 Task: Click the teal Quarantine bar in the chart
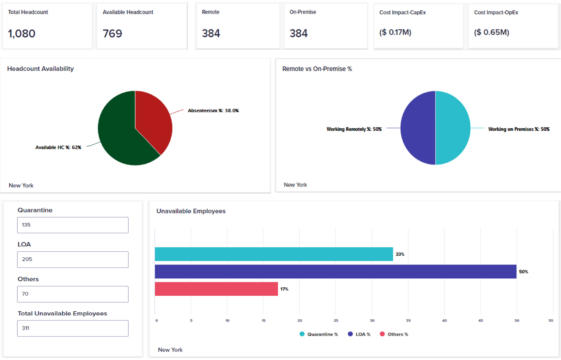coord(274,254)
